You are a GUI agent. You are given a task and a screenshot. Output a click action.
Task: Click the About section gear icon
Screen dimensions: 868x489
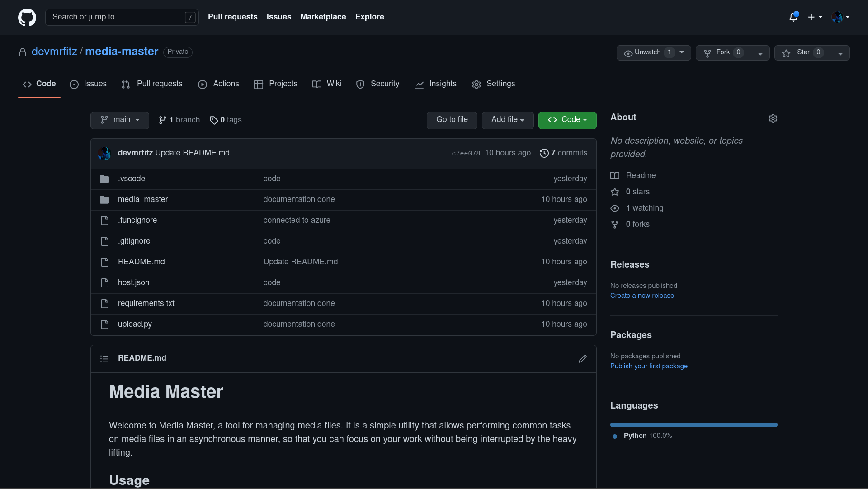point(773,118)
